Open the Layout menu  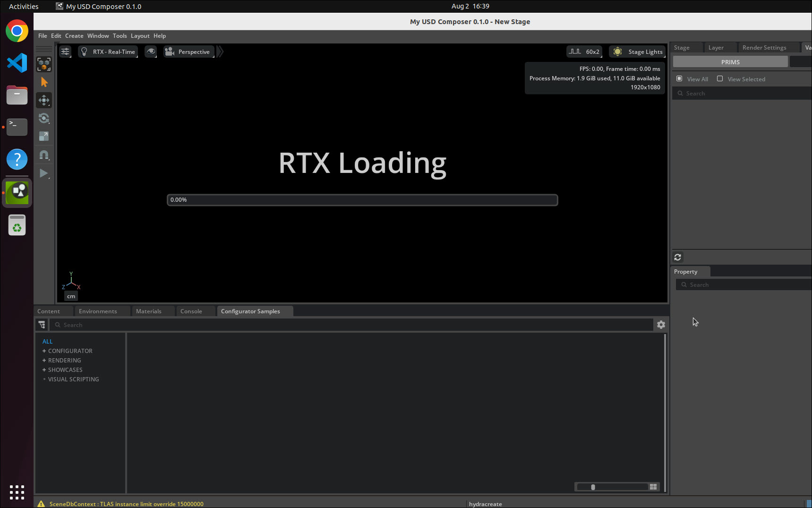[140, 36]
